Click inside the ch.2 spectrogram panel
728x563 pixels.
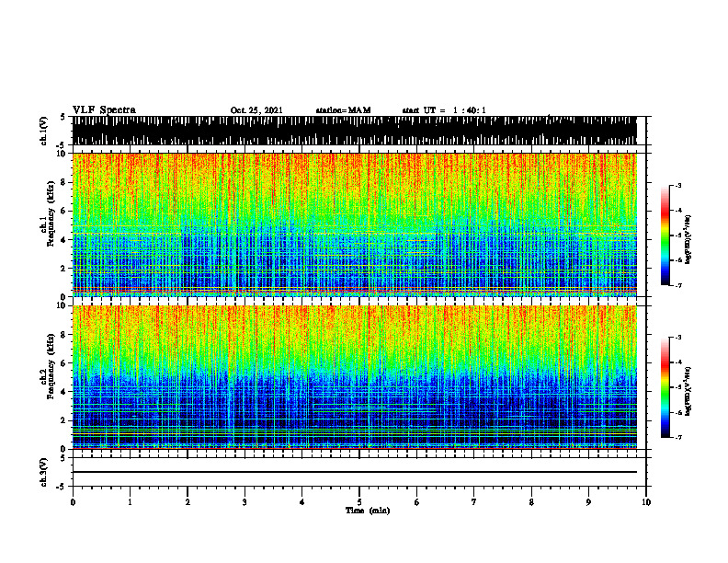(355, 377)
